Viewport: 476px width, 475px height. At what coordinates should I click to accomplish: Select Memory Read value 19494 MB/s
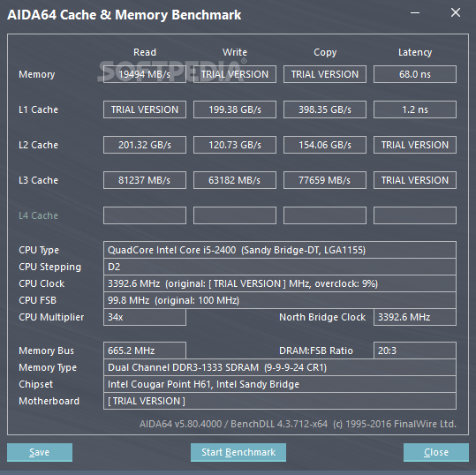point(145,74)
